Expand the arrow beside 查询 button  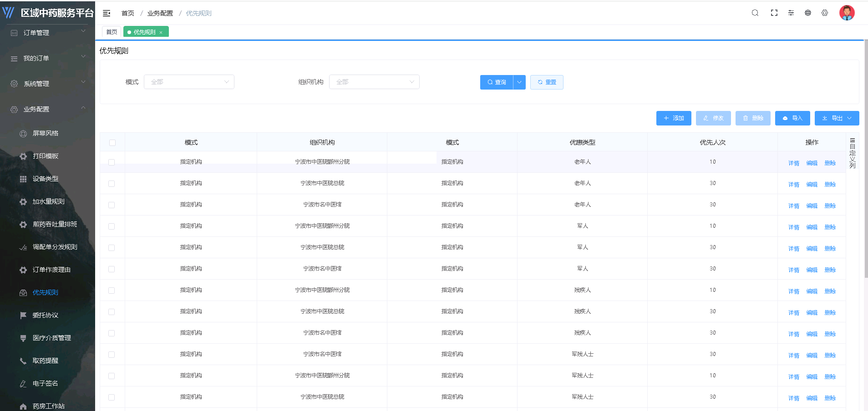(519, 82)
